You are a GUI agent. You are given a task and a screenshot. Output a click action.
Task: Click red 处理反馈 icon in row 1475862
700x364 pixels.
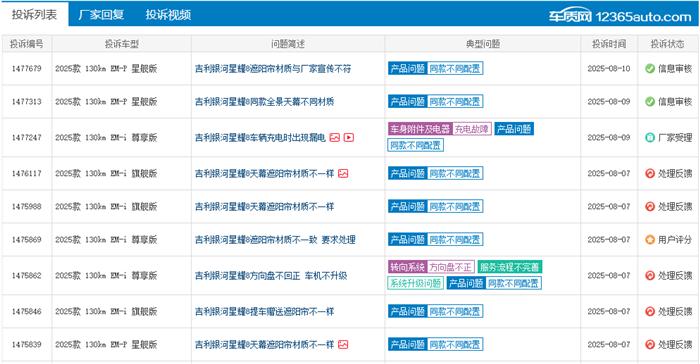tap(650, 276)
